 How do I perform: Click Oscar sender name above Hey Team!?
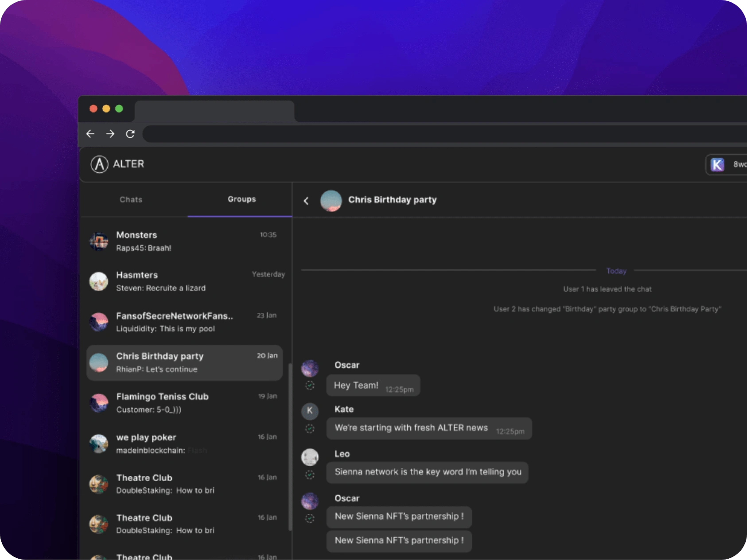point(347,365)
